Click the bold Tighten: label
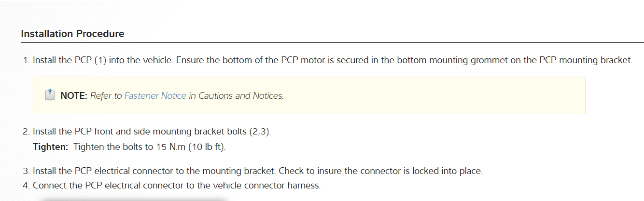 pyautogui.click(x=50, y=147)
